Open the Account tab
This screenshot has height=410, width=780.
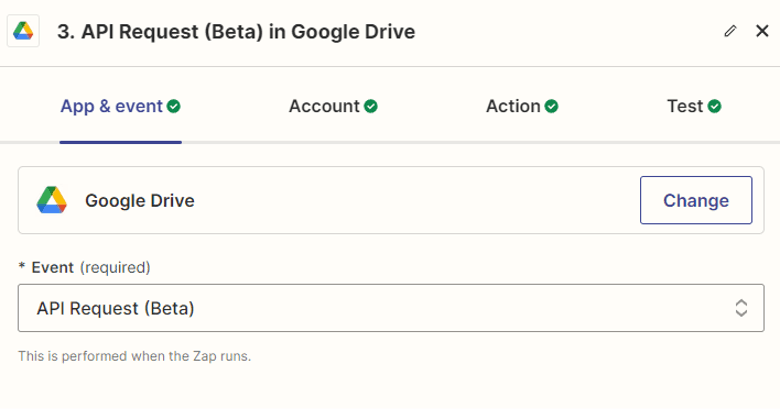324,106
